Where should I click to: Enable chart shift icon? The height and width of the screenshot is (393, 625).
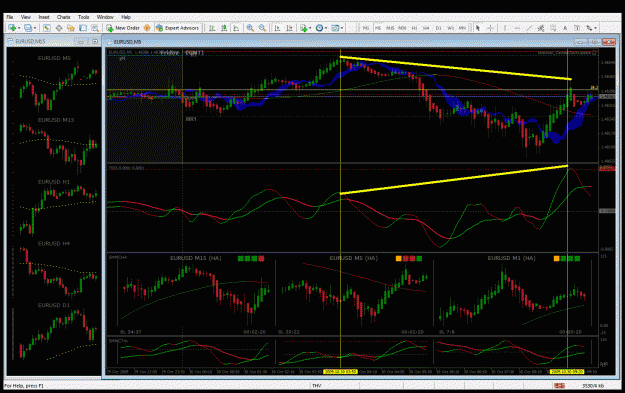289,28
